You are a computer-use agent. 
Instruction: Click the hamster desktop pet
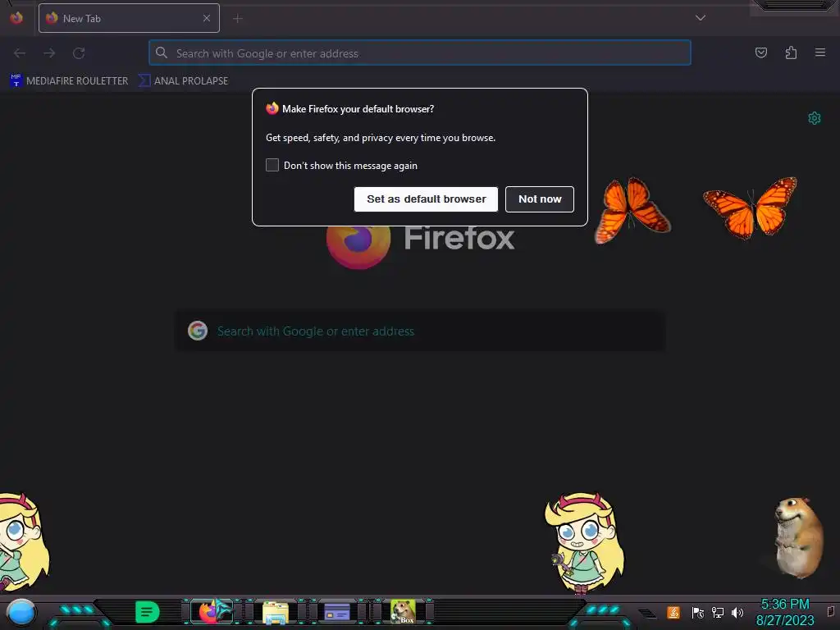click(x=797, y=537)
